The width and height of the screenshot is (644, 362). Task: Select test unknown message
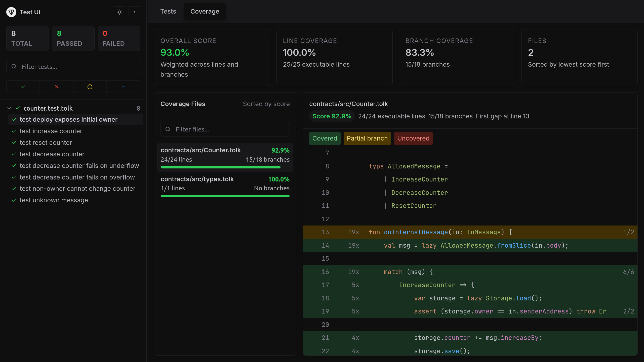tap(76, 200)
